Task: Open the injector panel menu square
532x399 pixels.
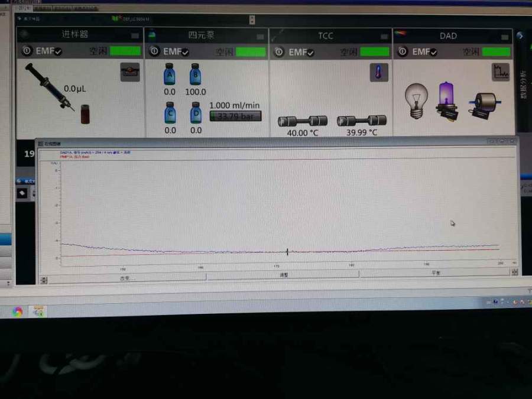Action: pos(135,35)
